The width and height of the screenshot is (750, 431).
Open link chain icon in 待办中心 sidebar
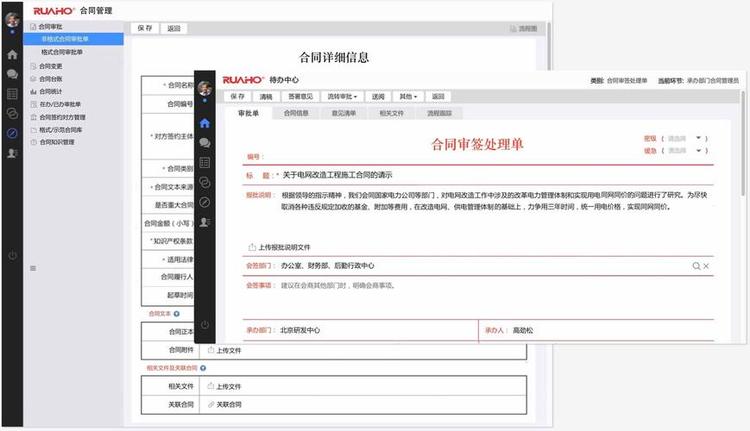[x=205, y=182]
